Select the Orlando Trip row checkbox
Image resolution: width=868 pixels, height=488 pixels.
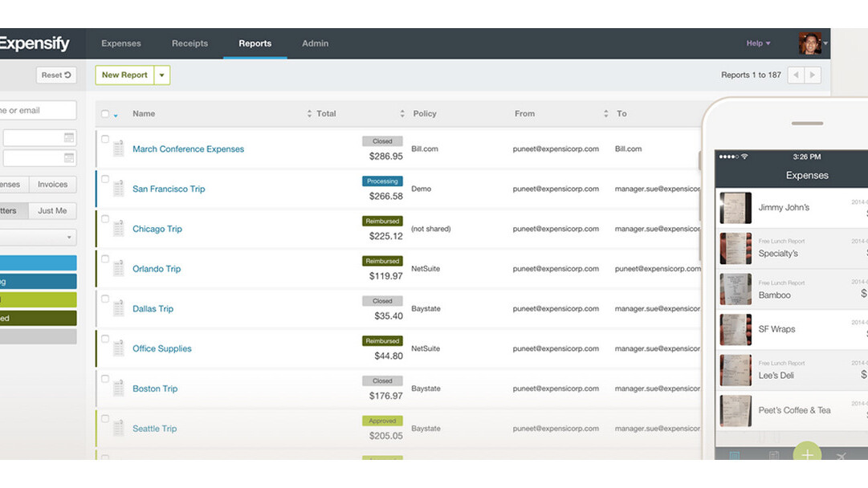click(x=105, y=259)
